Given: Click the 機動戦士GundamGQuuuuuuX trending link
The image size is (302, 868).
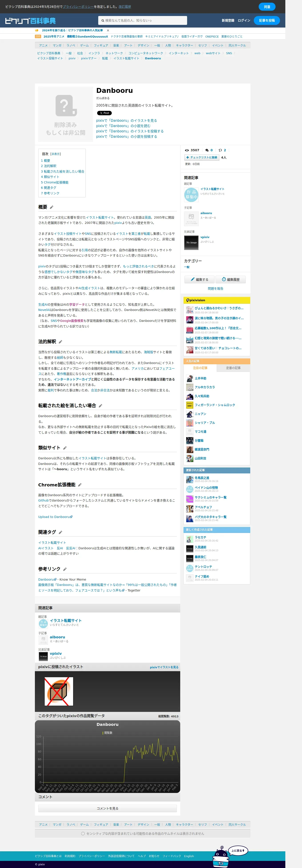Looking at the screenshot, I should click(87, 36).
